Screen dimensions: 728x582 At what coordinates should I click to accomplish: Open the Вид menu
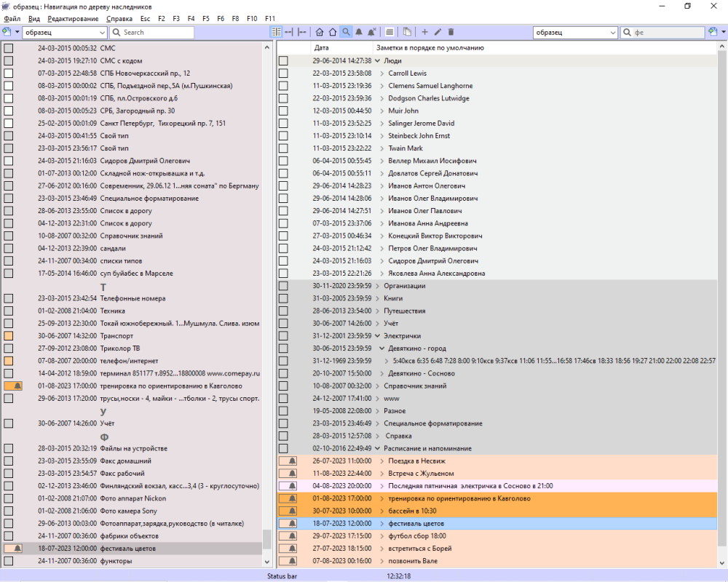[34, 19]
